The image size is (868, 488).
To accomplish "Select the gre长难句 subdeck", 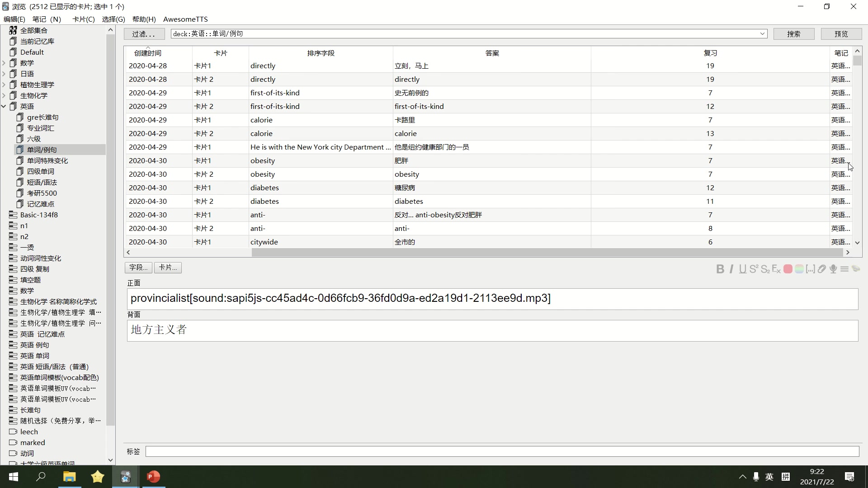I will click(42, 117).
